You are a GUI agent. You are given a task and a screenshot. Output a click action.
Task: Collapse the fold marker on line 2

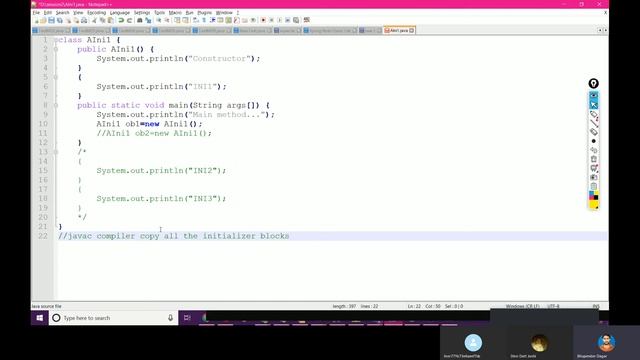pos(56,49)
